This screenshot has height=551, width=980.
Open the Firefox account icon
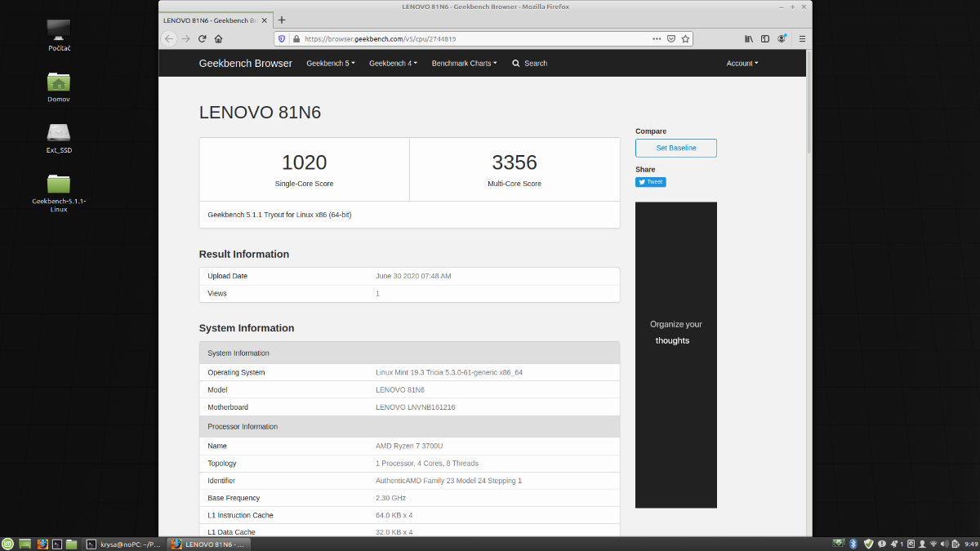[x=782, y=38]
